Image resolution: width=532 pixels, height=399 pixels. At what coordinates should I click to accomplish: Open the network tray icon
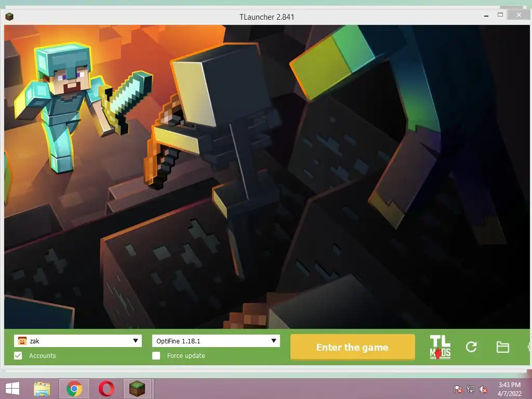[x=471, y=389]
